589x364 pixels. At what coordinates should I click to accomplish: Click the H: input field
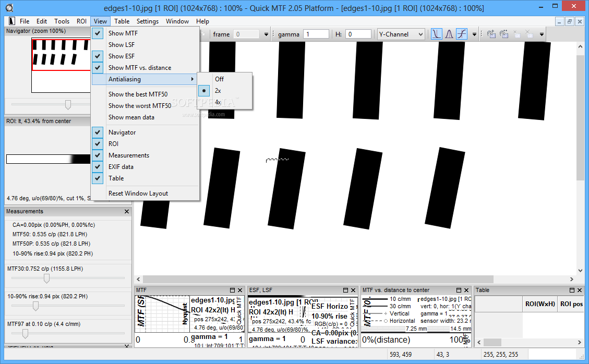pos(358,34)
